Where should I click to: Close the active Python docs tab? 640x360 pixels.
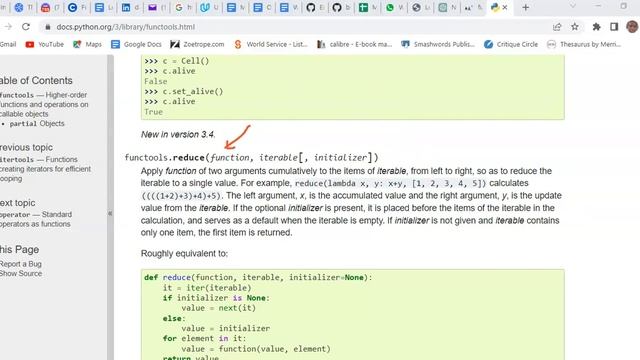(505, 7)
